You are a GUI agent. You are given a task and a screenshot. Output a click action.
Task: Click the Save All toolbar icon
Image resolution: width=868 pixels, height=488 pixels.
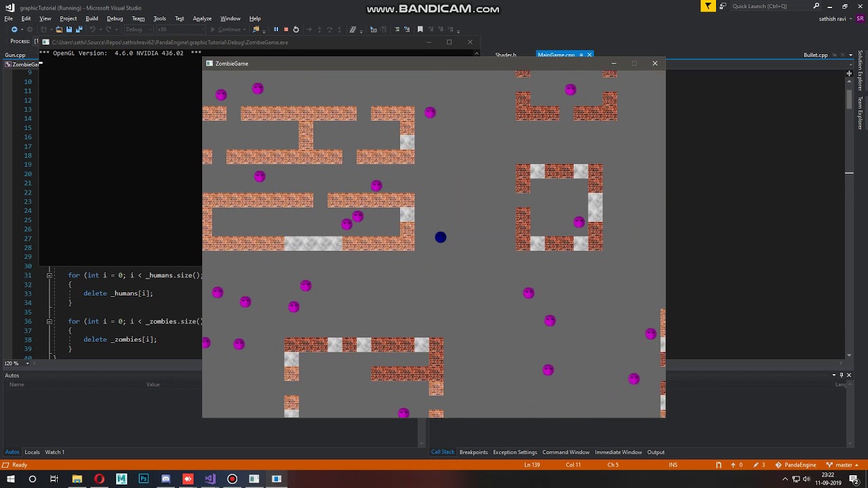79,29
